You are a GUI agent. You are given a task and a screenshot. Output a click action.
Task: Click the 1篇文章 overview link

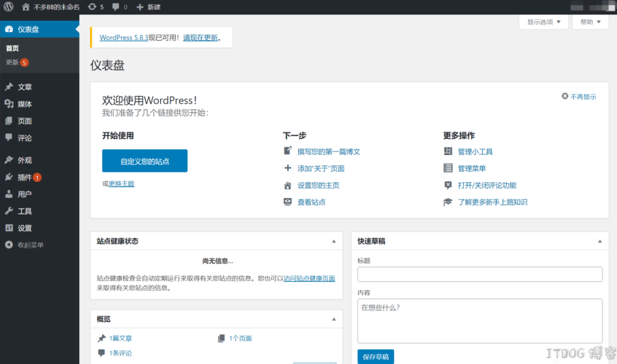tap(120, 338)
